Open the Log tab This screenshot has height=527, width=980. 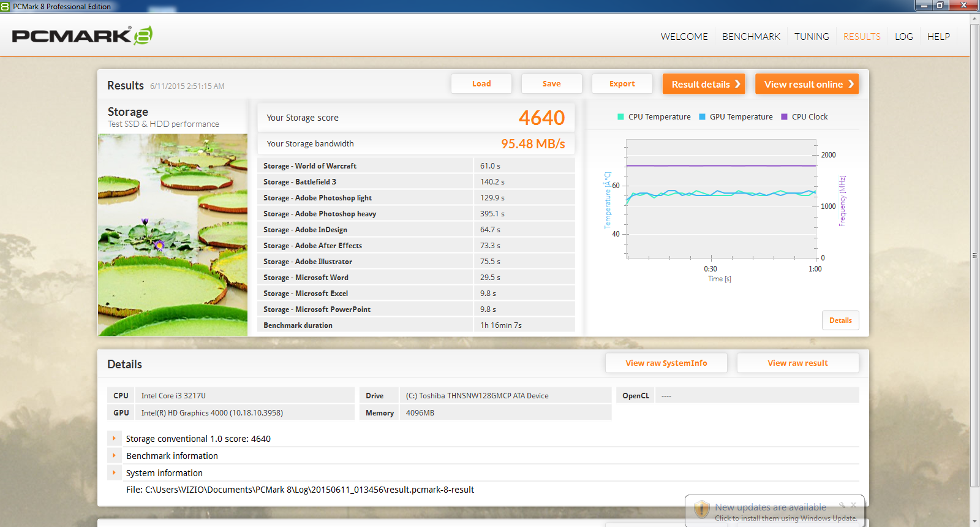903,37
